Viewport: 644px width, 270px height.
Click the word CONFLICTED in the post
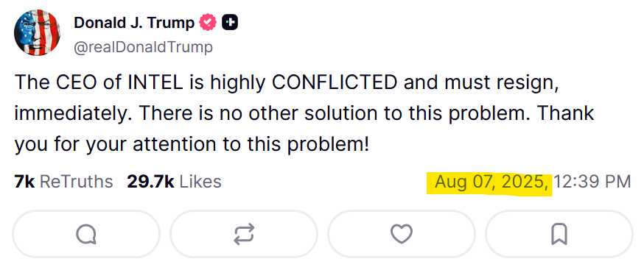coord(335,82)
